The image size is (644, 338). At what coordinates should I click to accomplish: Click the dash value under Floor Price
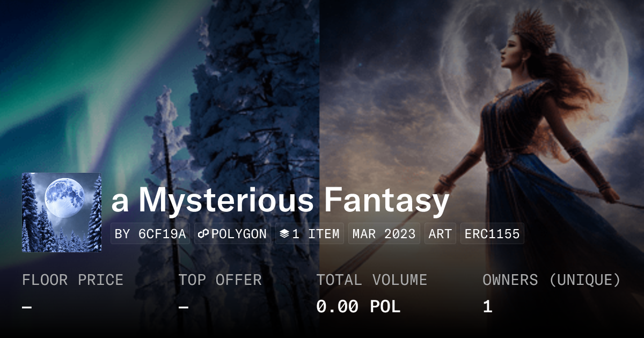click(x=27, y=307)
